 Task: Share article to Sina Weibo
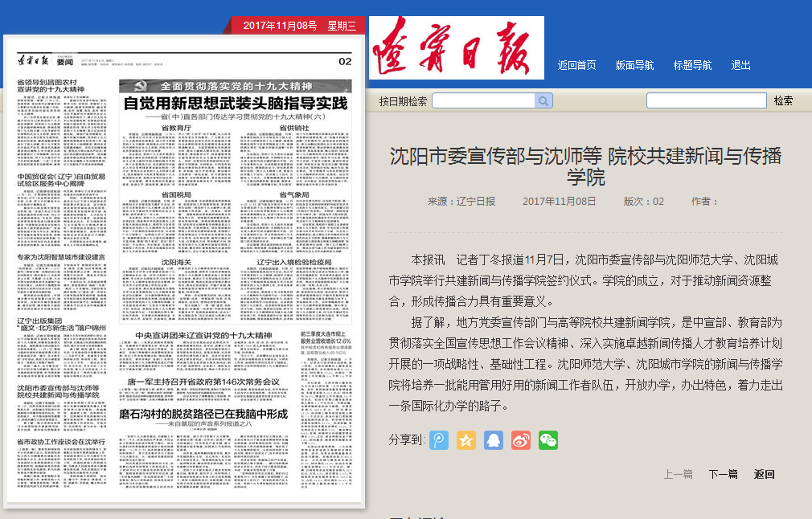coord(521,440)
